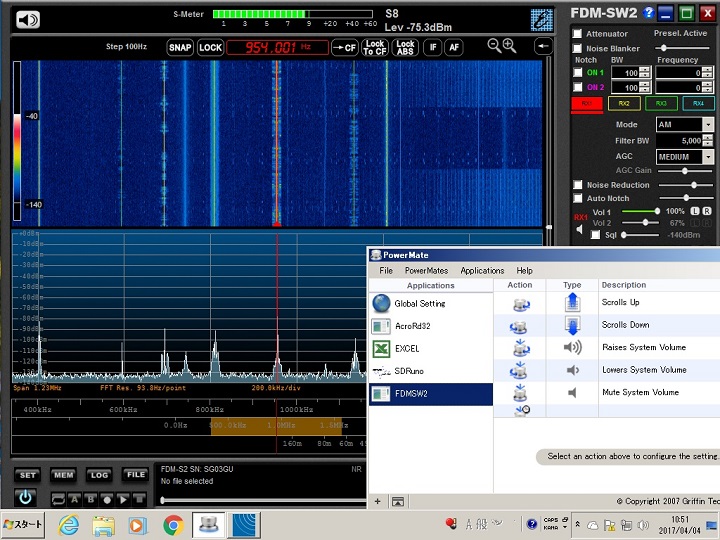Adjust the Vol 1 slider
The image size is (720, 540).
[641, 211]
